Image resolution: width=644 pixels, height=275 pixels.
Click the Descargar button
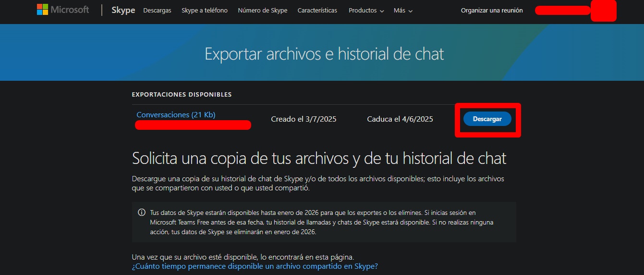[x=487, y=119]
